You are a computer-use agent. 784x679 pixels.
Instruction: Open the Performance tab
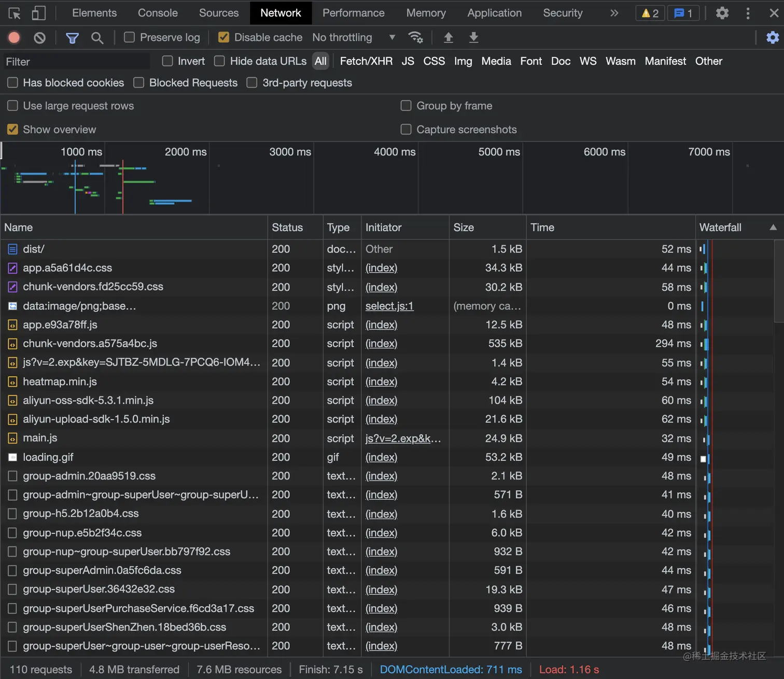coord(354,13)
